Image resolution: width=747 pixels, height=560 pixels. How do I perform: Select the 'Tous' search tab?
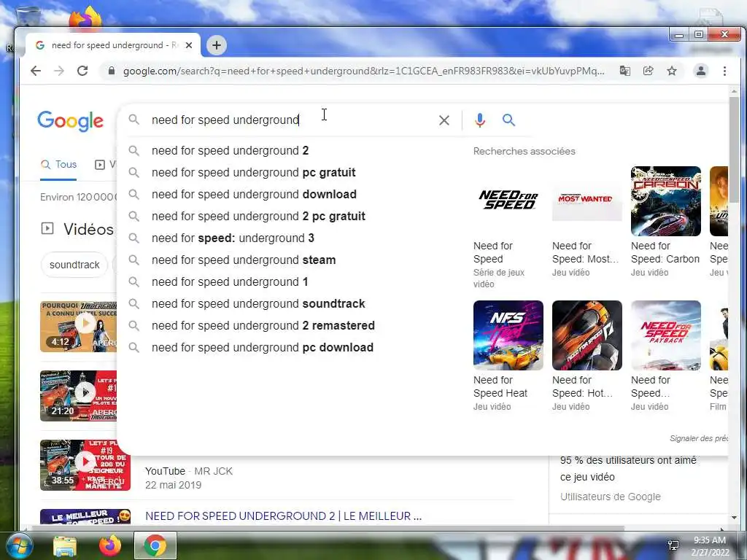tap(58, 165)
